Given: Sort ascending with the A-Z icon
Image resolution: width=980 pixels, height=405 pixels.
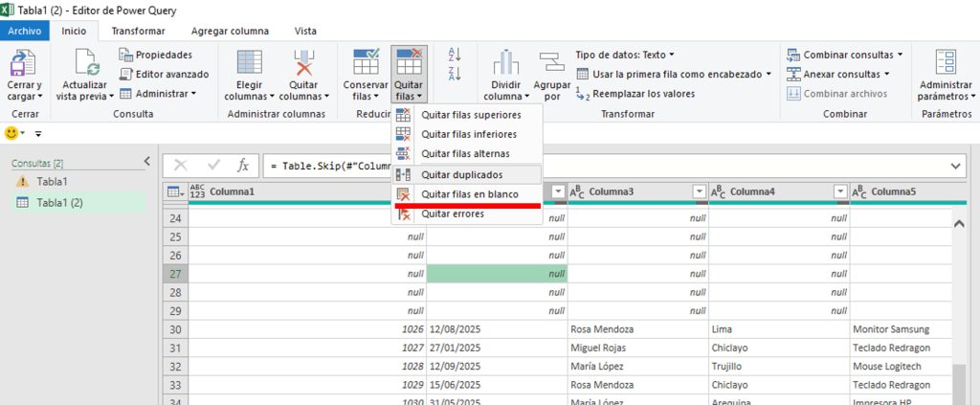Looking at the screenshot, I should 455,55.
